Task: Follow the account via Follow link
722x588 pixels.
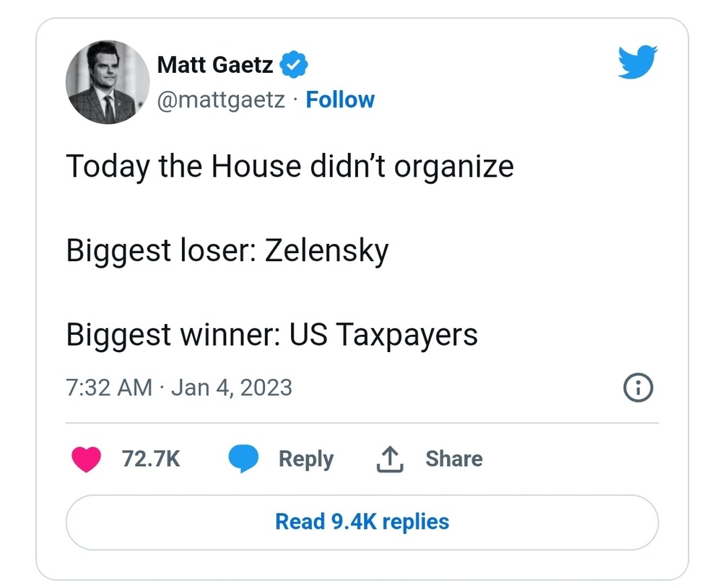Action: 340,100
